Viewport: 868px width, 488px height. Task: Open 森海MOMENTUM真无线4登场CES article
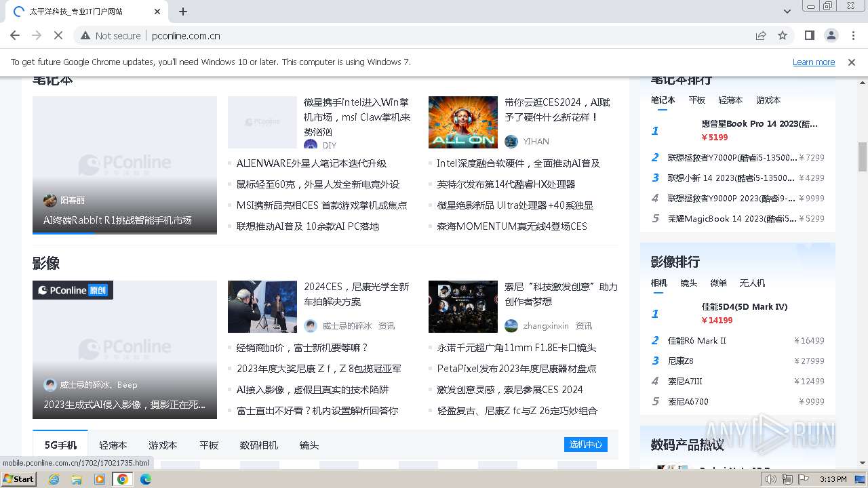pyautogui.click(x=512, y=226)
